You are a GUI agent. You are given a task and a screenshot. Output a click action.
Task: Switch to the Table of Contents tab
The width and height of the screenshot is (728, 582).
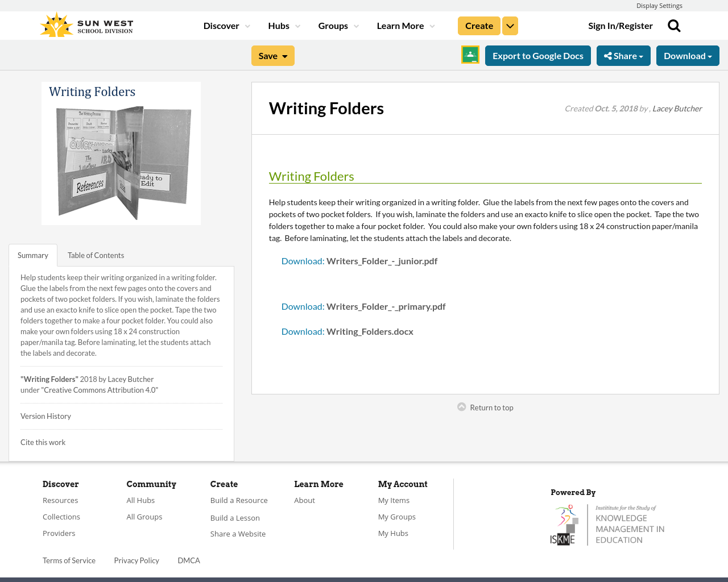pyautogui.click(x=95, y=255)
